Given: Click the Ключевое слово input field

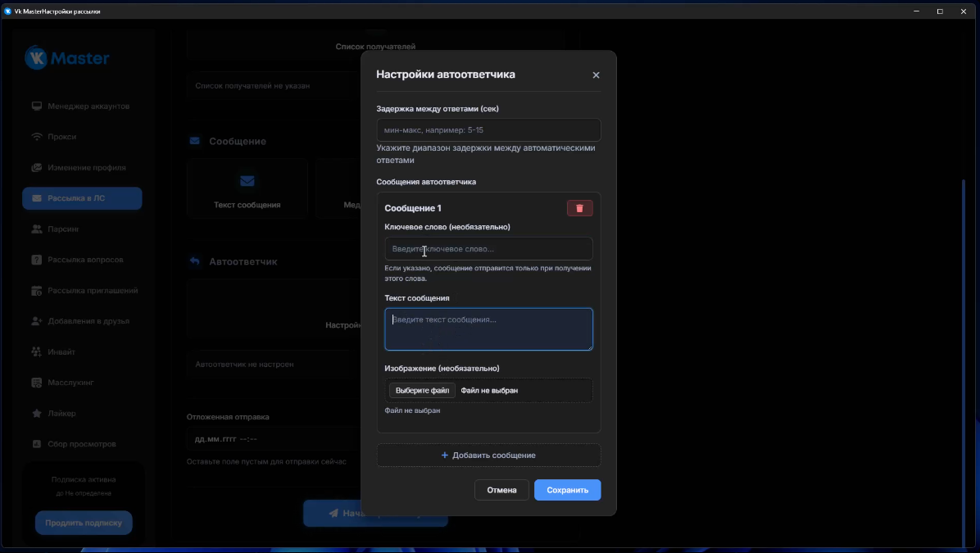Looking at the screenshot, I should pyautogui.click(x=488, y=249).
